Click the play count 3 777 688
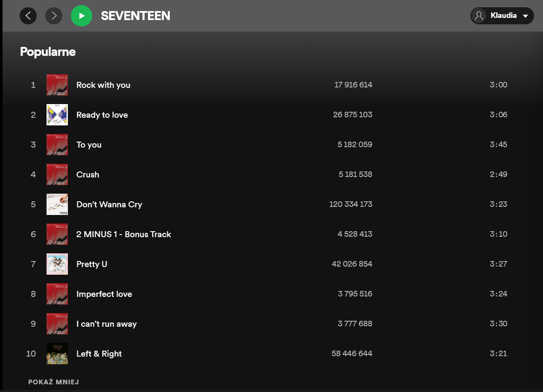The height and width of the screenshot is (392, 543). [355, 324]
